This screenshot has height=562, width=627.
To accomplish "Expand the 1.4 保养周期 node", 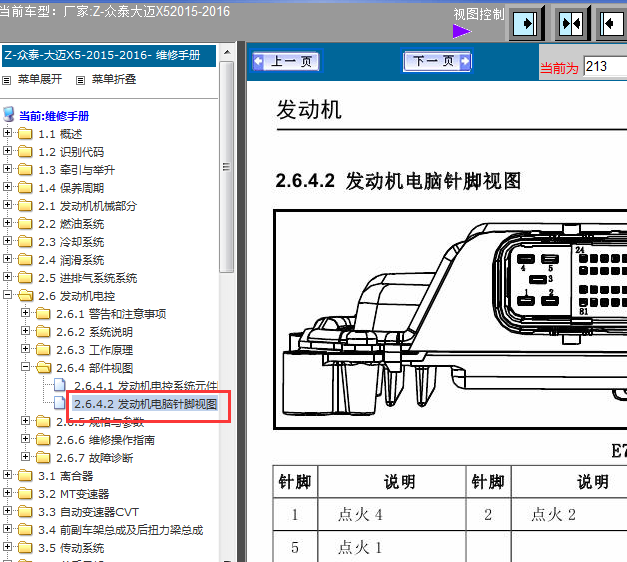I will tap(7, 186).
